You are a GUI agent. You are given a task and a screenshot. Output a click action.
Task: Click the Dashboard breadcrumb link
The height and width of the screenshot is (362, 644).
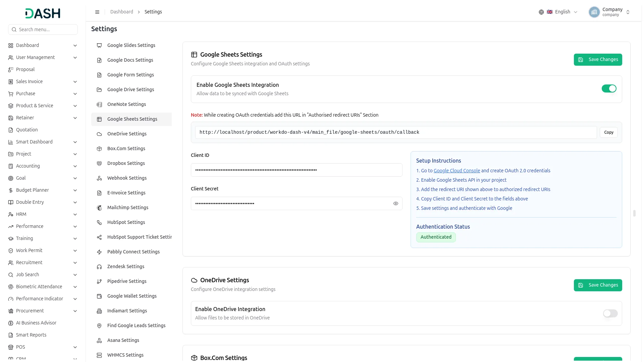pyautogui.click(x=121, y=12)
